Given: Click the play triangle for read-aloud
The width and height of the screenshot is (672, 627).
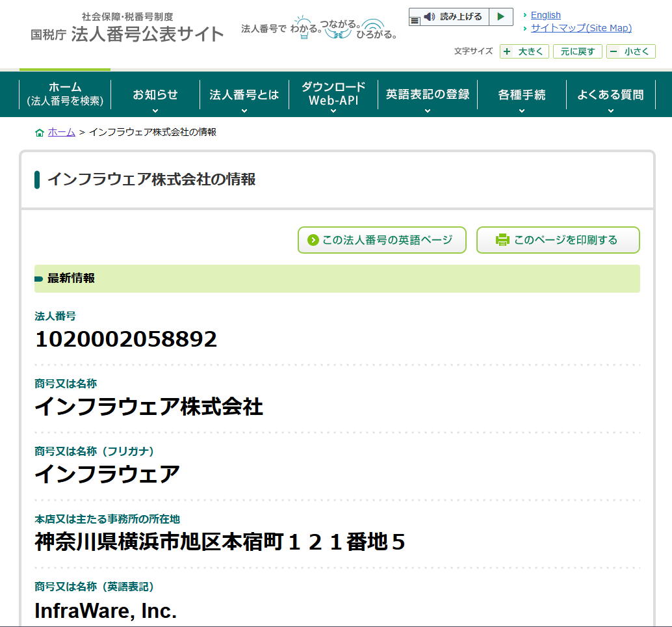Looking at the screenshot, I should (500, 17).
